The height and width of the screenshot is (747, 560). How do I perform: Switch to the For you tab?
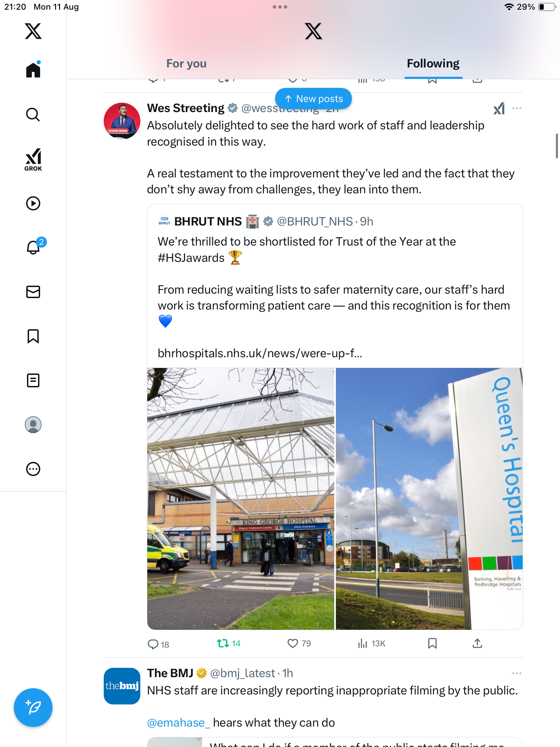coord(186,64)
